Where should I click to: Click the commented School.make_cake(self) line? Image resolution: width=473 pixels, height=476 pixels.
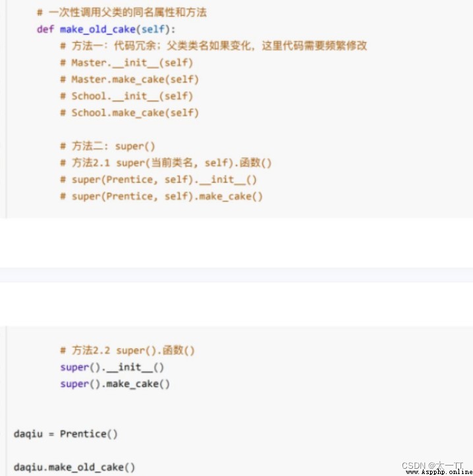tap(129, 113)
